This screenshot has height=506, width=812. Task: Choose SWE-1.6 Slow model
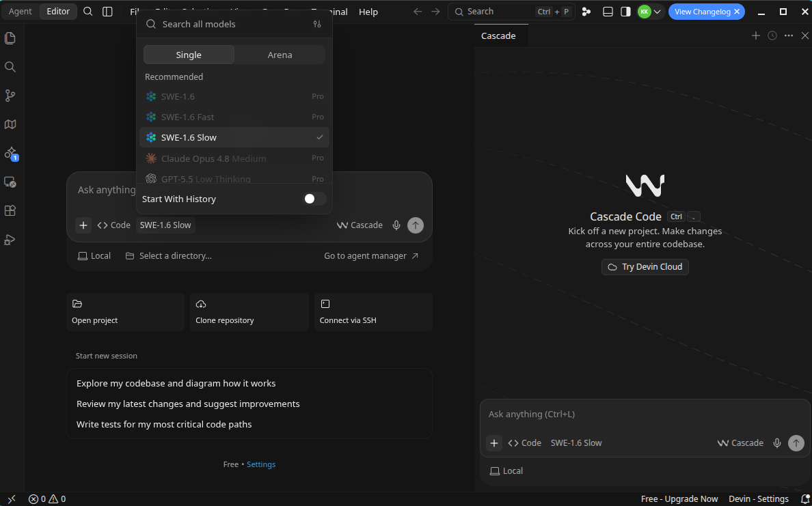click(234, 137)
